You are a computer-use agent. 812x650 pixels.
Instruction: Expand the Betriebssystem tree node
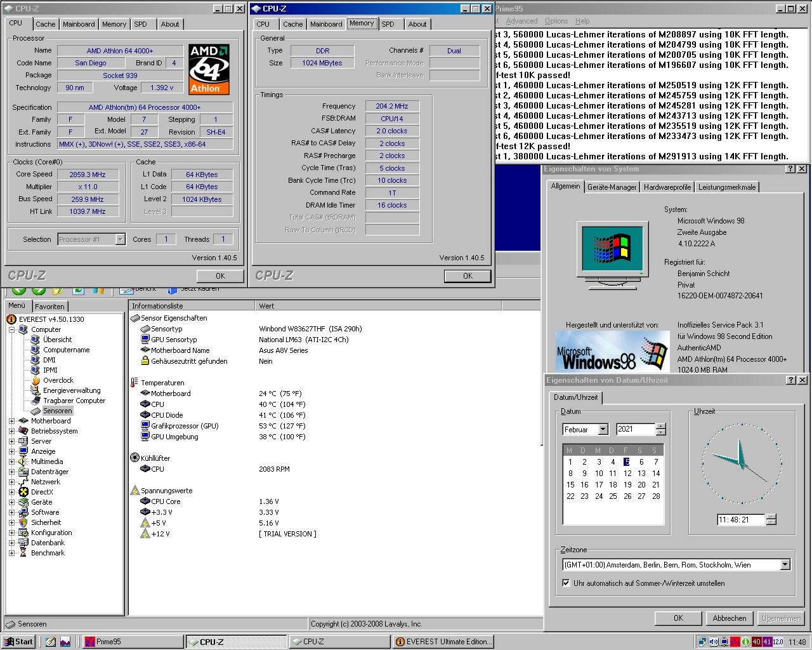[12, 431]
